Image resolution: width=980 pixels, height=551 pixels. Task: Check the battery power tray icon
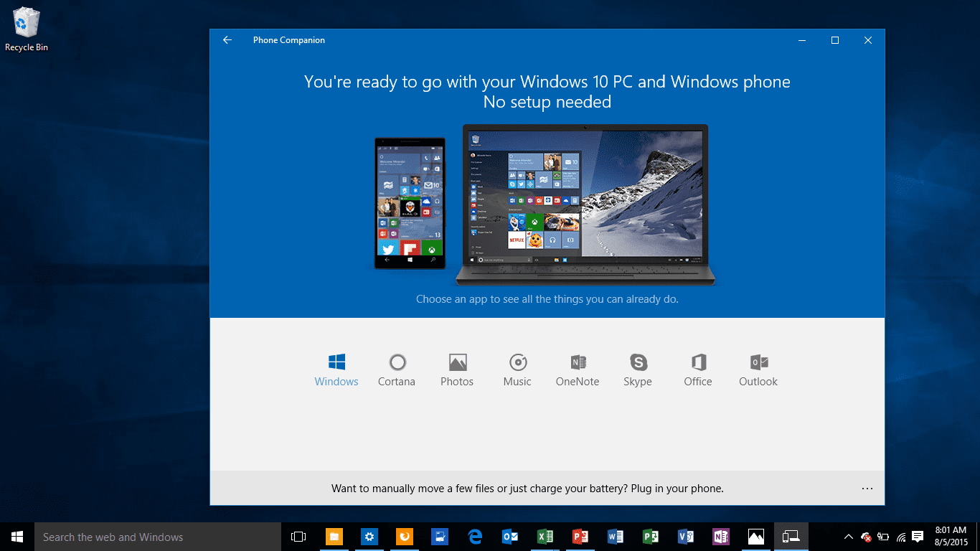(883, 537)
